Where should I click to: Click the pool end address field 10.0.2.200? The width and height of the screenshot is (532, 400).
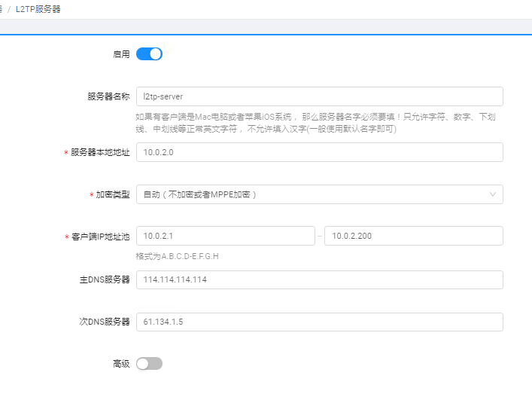pos(414,236)
